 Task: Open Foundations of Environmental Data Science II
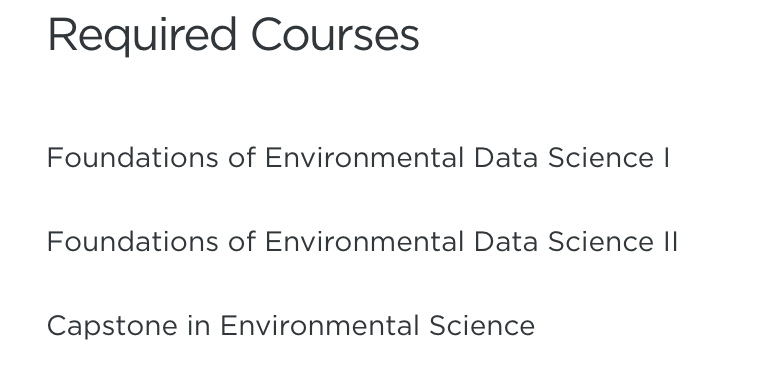pos(362,242)
